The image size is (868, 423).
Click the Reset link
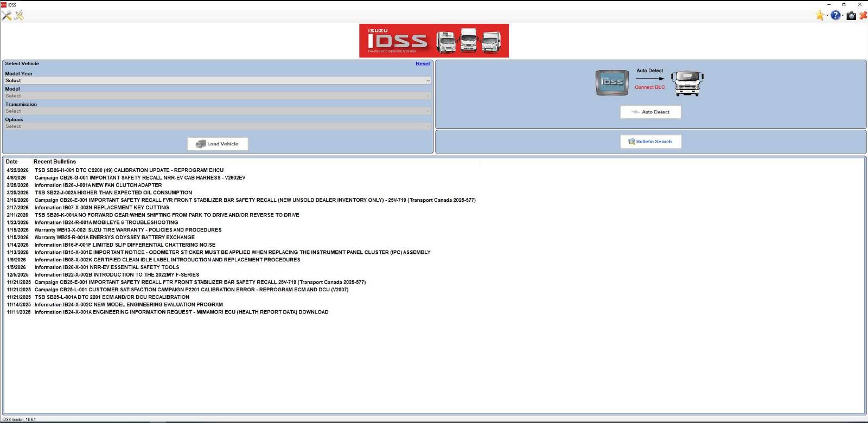pos(423,63)
